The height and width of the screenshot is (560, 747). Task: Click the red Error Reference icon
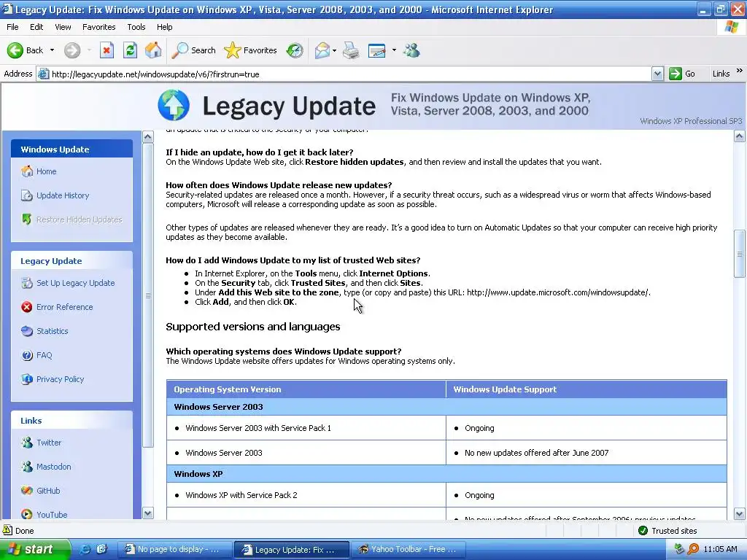click(27, 307)
